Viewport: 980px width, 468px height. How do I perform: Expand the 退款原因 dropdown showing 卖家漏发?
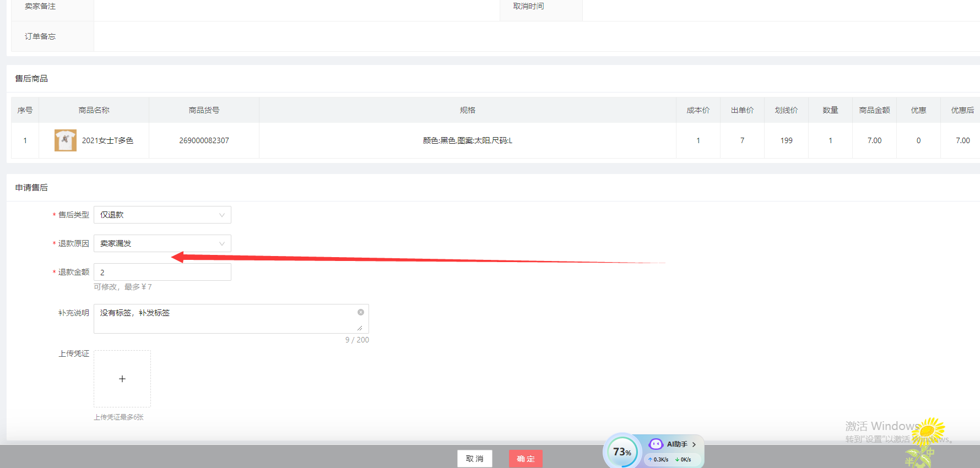point(163,243)
